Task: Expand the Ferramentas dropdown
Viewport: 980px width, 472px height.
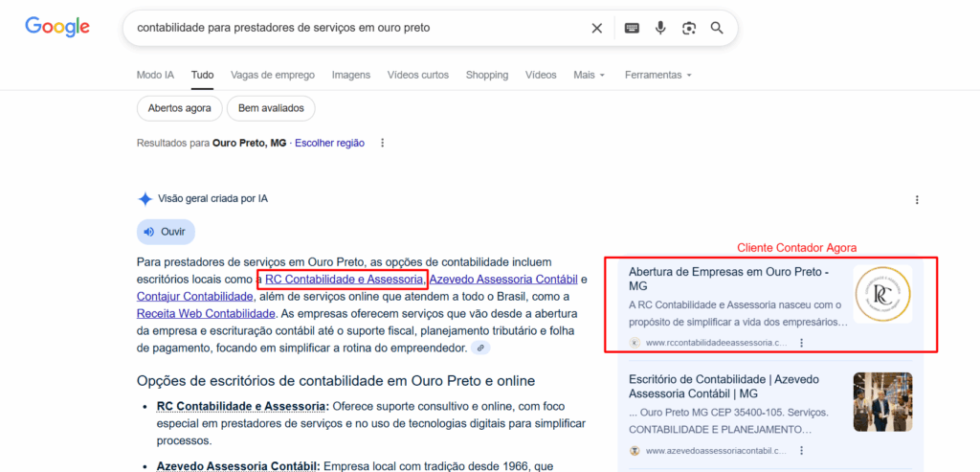Action: pos(657,75)
